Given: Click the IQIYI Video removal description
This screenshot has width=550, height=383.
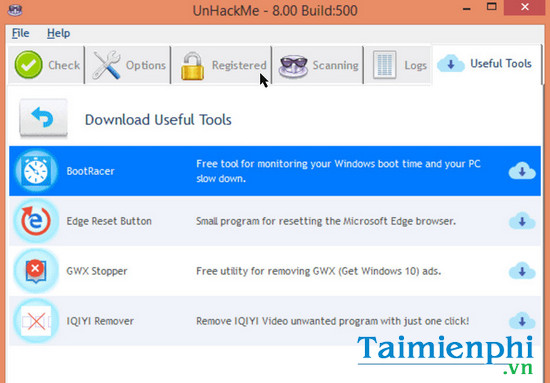Looking at the screenshot, I should pyautogui.click(x=333, y=321).
